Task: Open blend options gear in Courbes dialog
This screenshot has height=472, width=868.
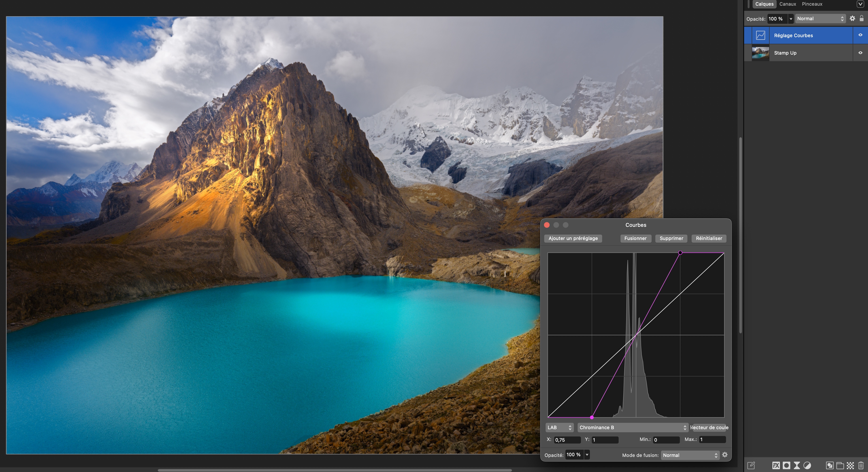Action: tap(725, 455)
